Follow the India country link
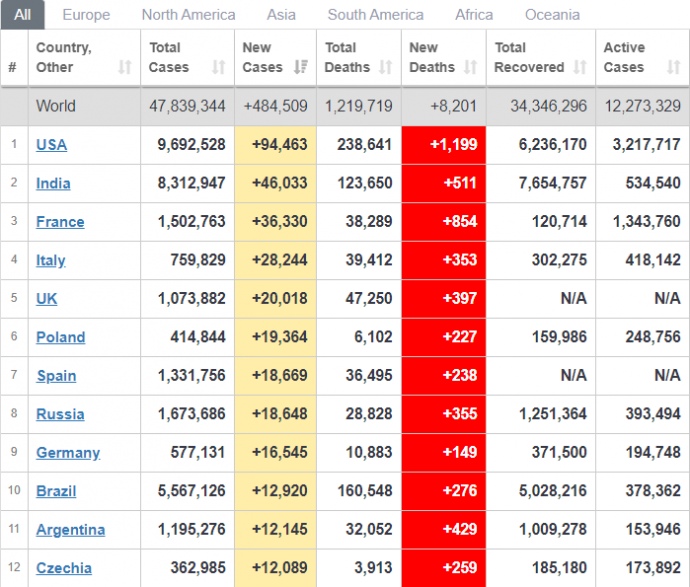 pos(53,184)
